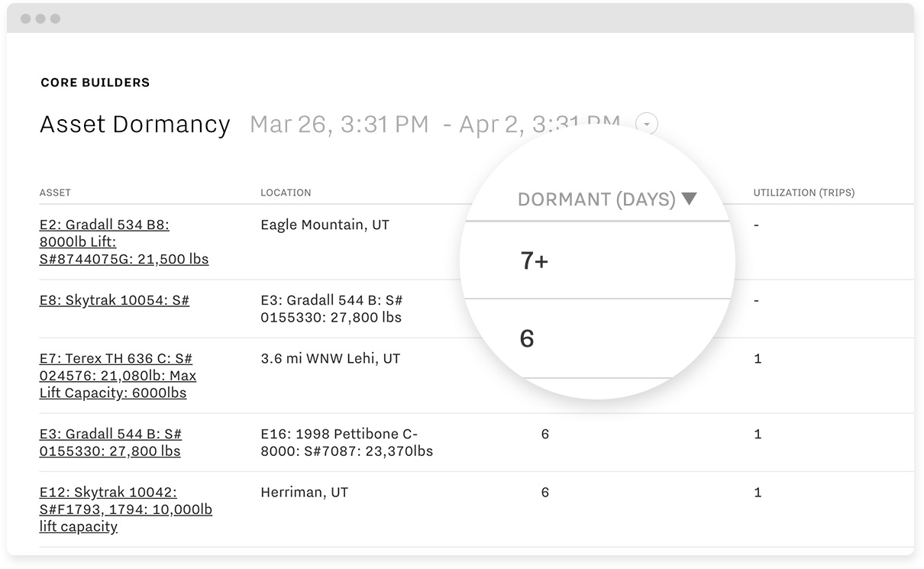The width and height of the screenshot is (924, 569).
Task: Click the LOCATION column header
Action: point(285,192)
